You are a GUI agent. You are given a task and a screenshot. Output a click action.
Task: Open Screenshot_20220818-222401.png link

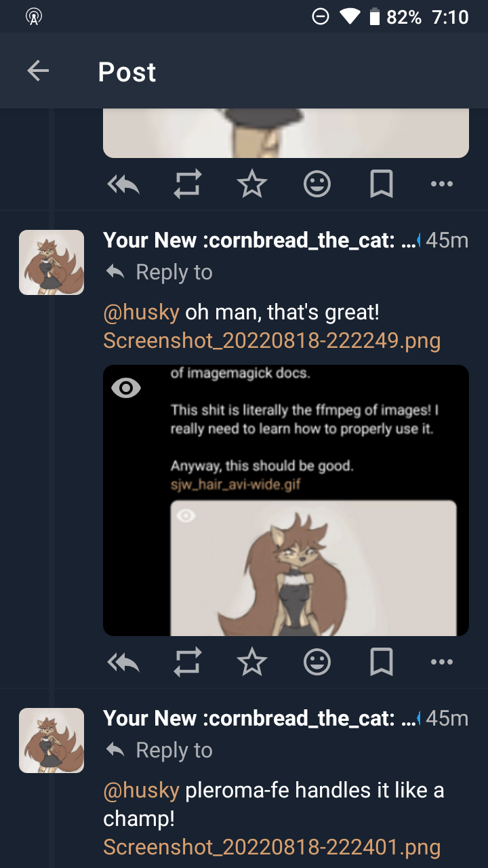coord(272,847)
